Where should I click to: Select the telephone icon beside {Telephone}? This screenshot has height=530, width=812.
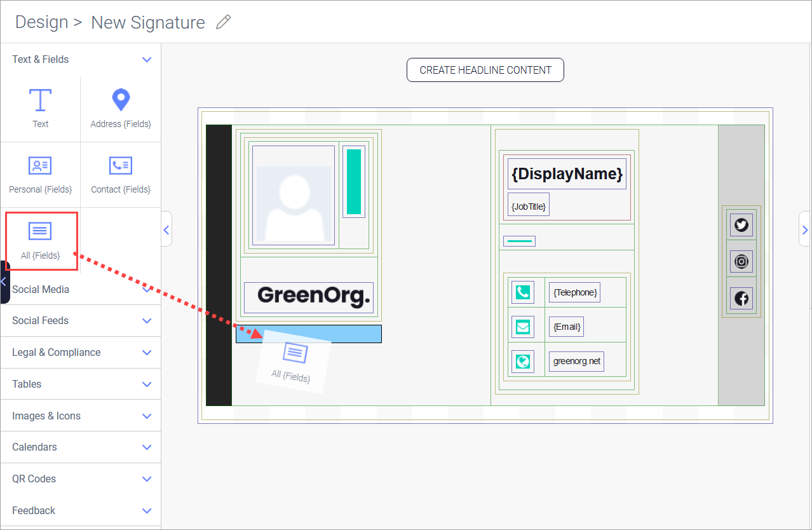tap(522, 292)
